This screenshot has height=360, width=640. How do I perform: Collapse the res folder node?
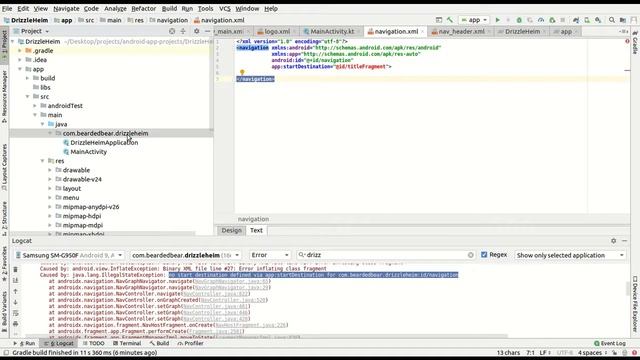click(x=42, y=161)
